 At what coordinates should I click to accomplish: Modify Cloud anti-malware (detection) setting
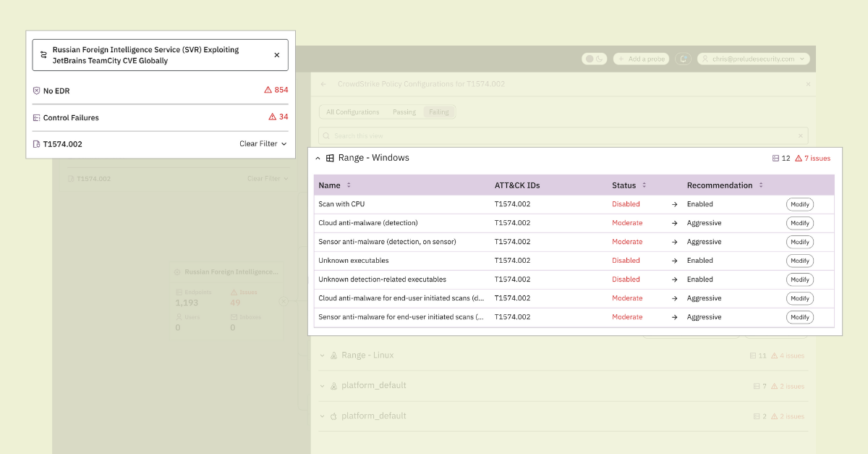click(x=800, y=223)
